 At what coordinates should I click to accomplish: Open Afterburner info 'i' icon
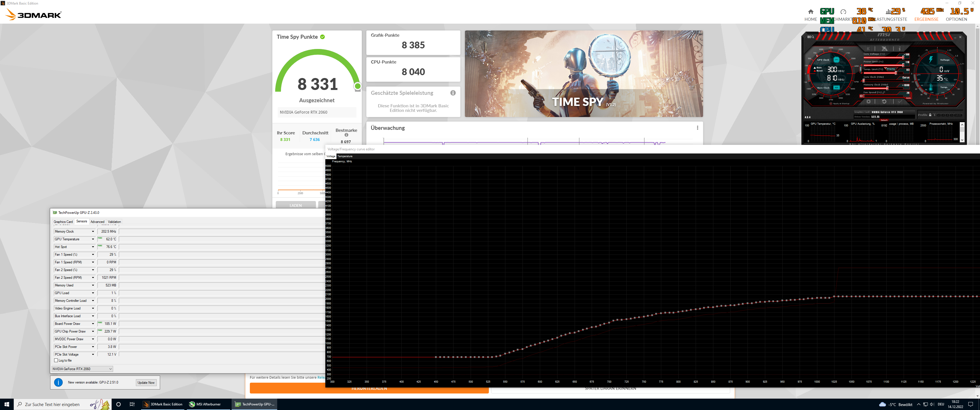click(900, 49)
